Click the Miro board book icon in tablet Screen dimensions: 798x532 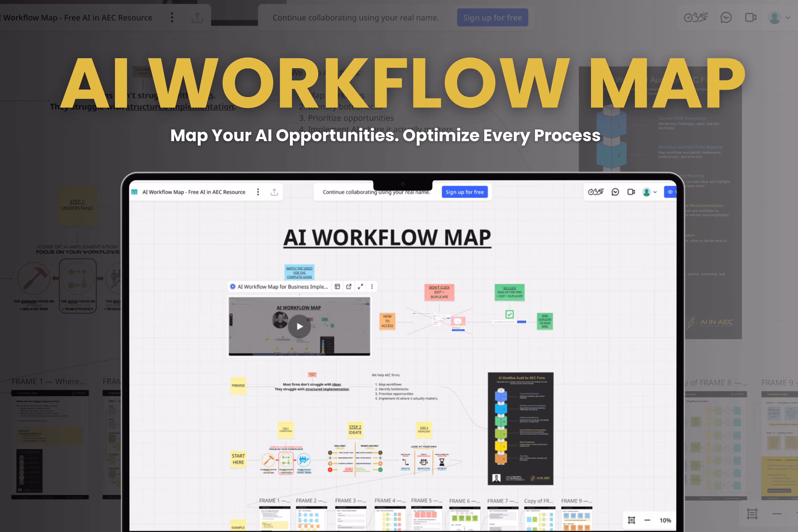tap(134, 192)
